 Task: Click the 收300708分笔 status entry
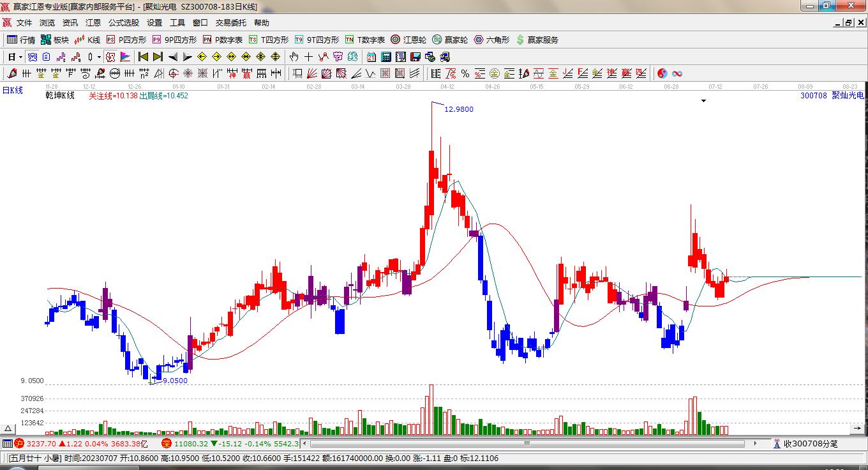coord(805,443)
